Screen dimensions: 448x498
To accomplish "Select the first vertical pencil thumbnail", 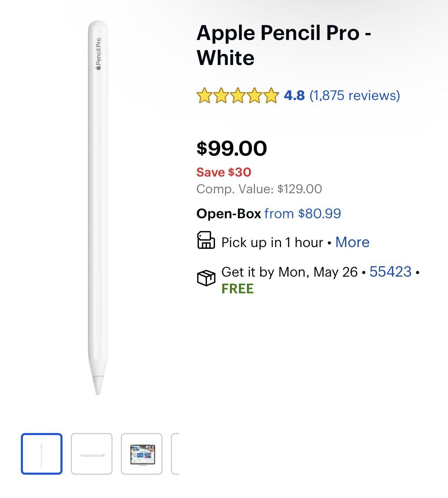I will click(x=42, y=454).
